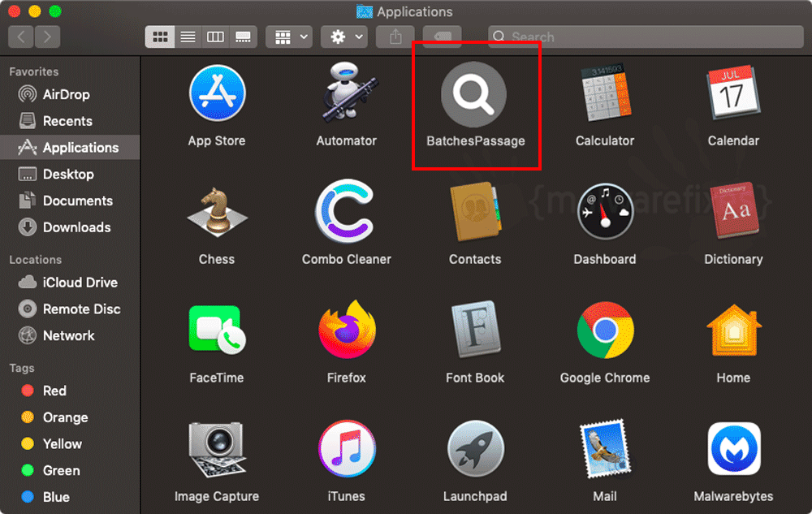
Task: Open the Image Capture app
Action: (x=217, y=449)
